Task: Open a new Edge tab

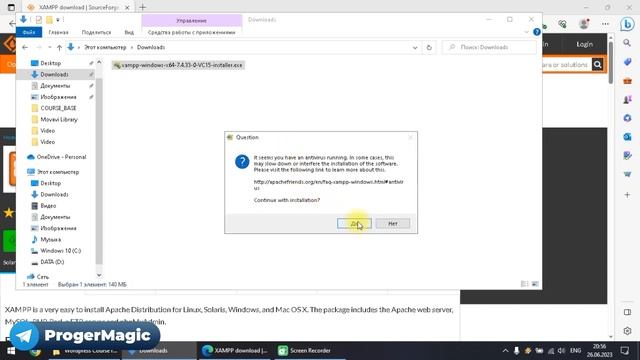Action: point(142,7)
